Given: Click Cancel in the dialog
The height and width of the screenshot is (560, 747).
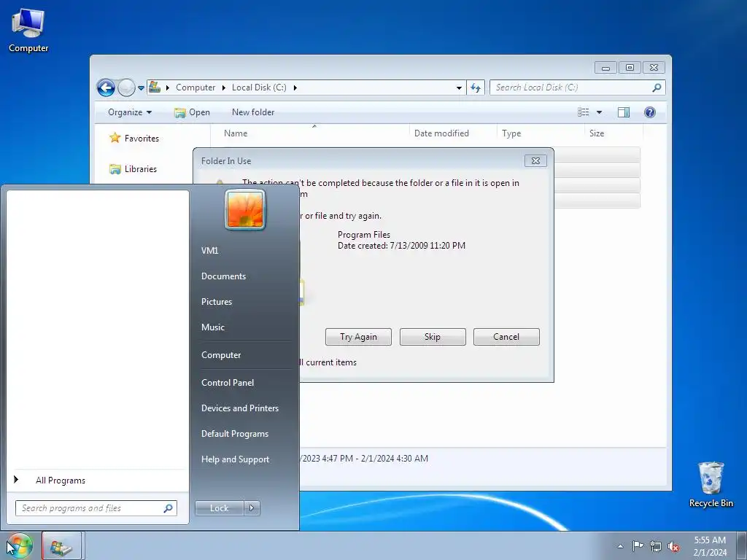Looking at the screenshot, I should click(506, 337).
